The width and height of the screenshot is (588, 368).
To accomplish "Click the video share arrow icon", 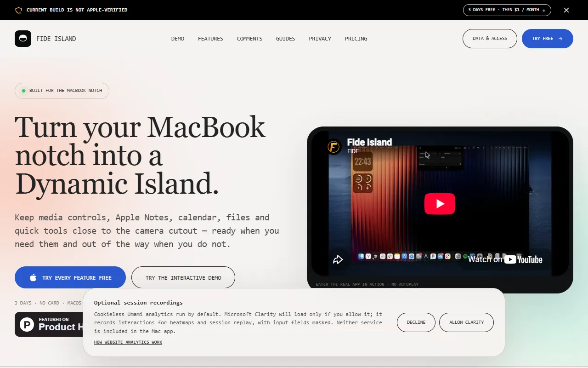I will coord(338,259).
